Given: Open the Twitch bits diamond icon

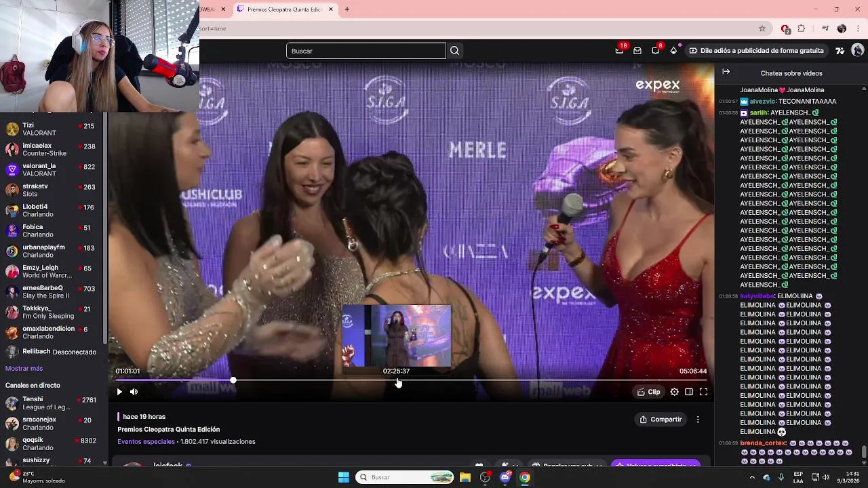Looking at the screenshot, I should tap(673, 50).
